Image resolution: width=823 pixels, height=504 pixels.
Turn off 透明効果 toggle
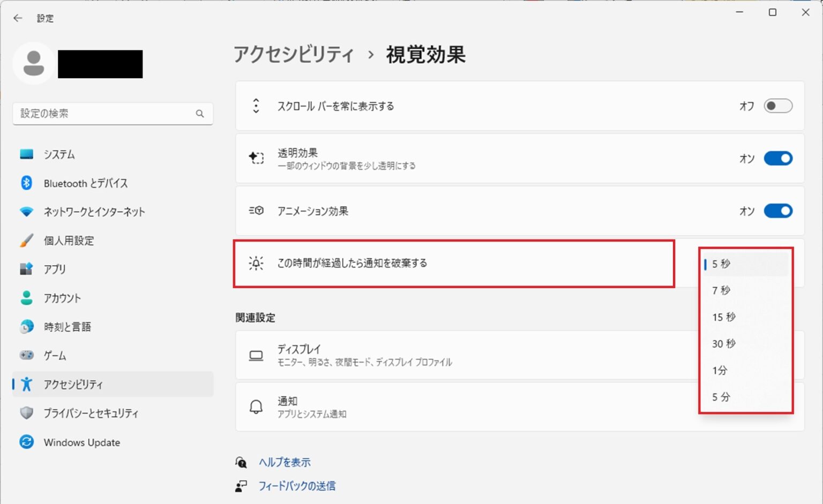[x=777, y=159]
